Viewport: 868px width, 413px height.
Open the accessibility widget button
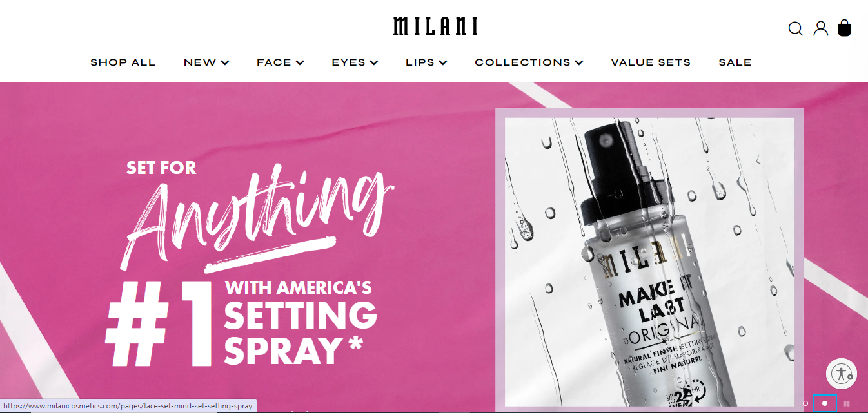(841, 373)
